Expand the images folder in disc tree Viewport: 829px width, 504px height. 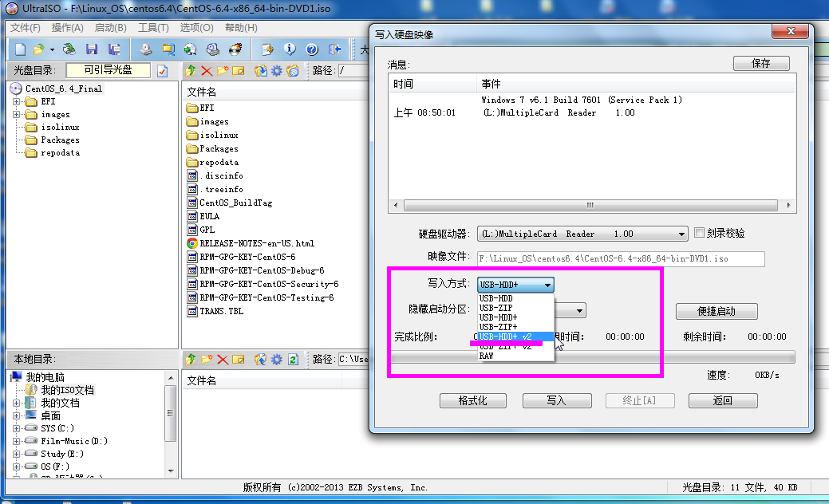[x=17, y=114]
